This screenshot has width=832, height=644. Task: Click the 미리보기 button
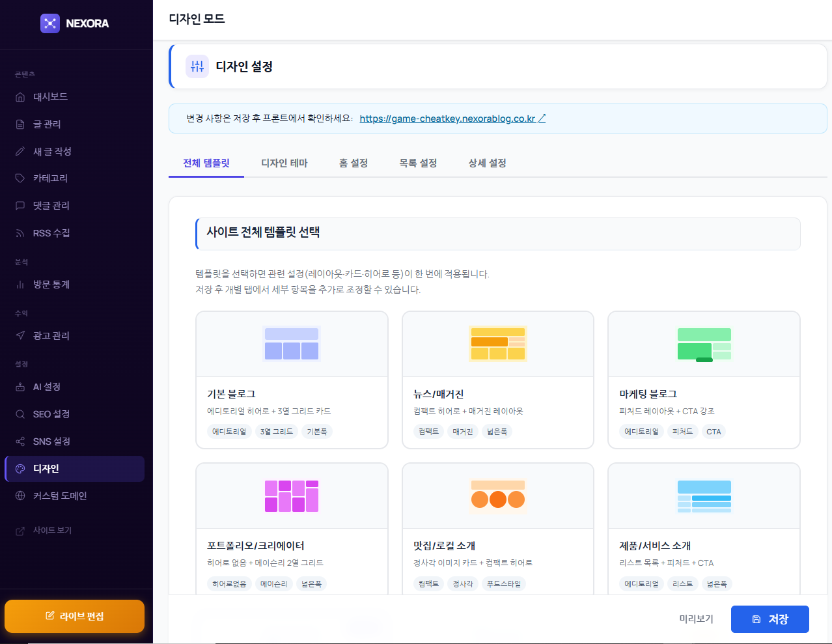(696, 619)
